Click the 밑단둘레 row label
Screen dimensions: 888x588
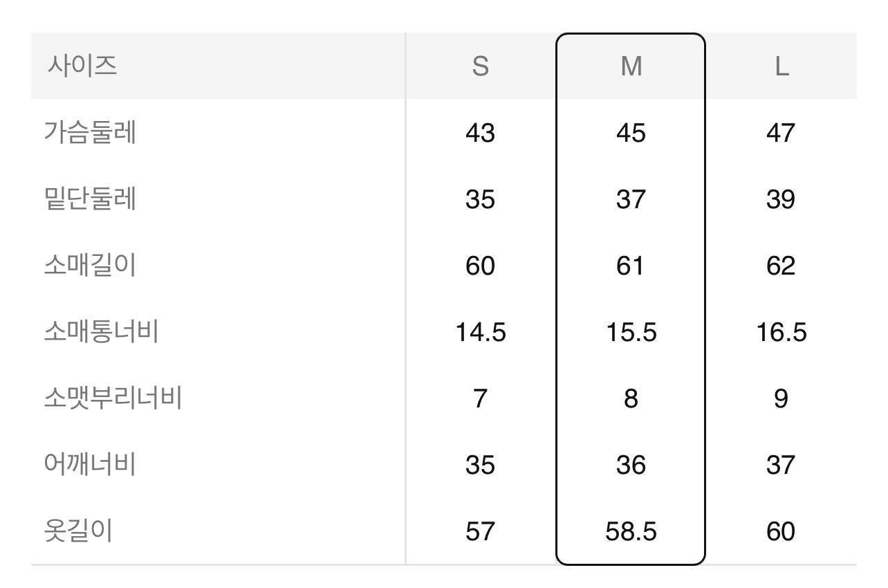tap(90, 199)
